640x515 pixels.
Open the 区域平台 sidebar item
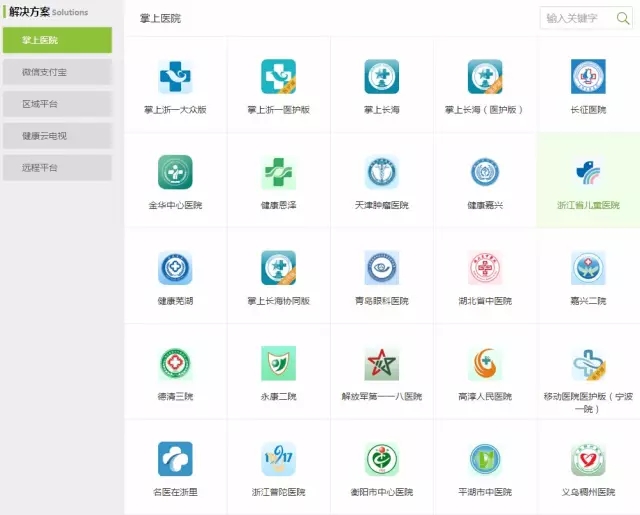pyautogui.click(x=57, y=104)
